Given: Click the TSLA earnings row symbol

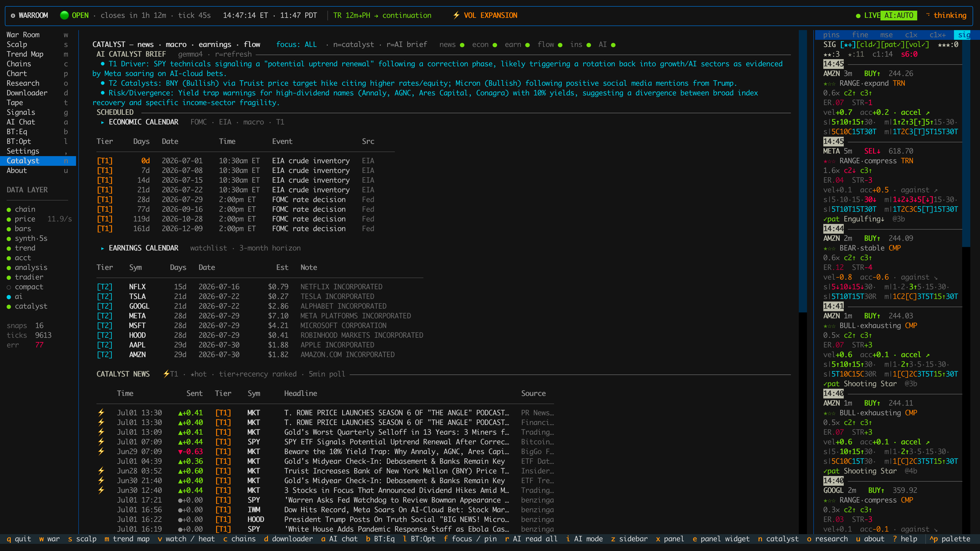Looking at the screenshot, I should (x=137, y=297).
